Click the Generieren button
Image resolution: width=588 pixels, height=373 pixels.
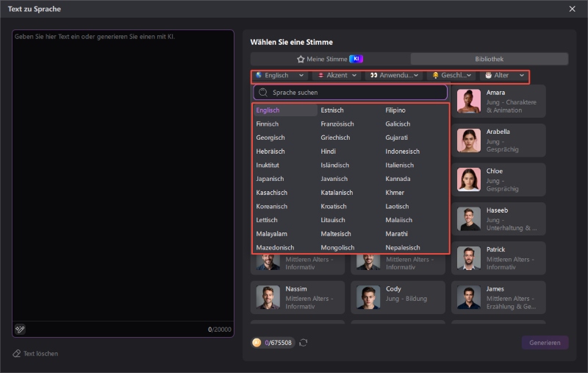tap(545, 343)
